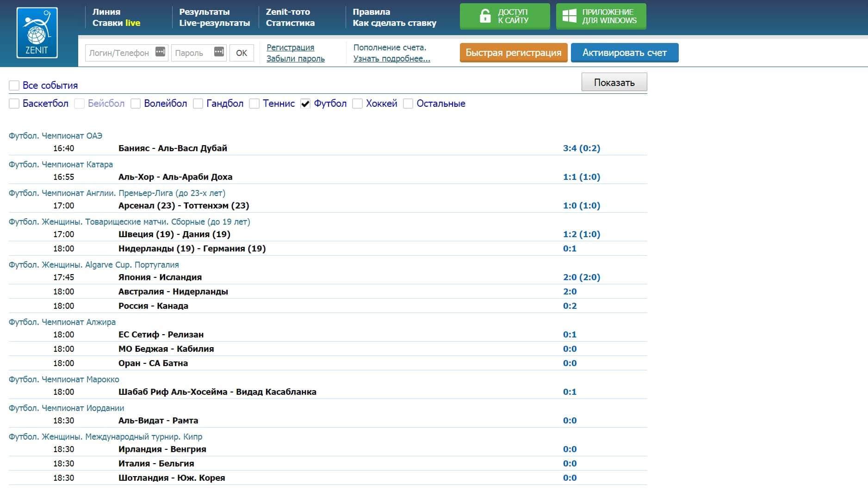Enable the Баскетбол checkbox

pos(14,104)
